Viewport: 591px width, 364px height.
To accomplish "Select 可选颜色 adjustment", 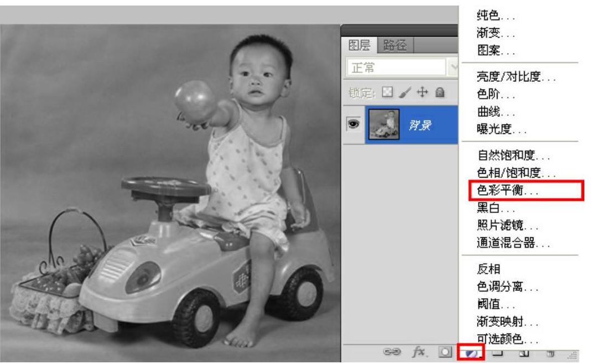I will (507, 339).
